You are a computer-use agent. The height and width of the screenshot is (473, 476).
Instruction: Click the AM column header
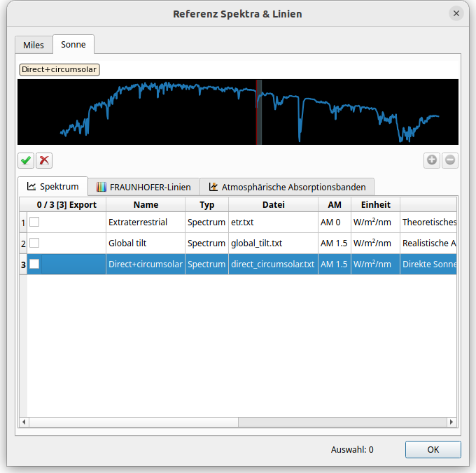point(334,205)
